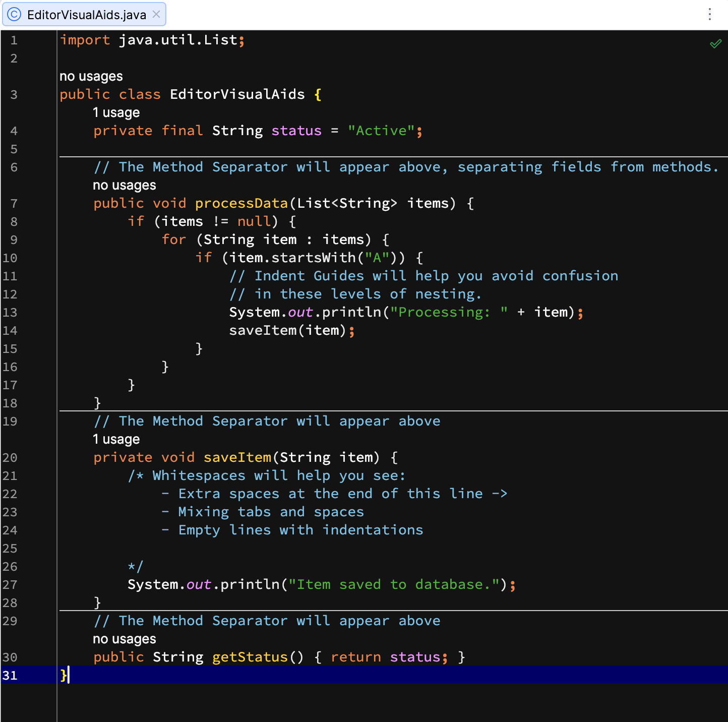Screen dimensions: 728x722
Task: Place cursor on "getStatus" method name
Action: (x=250, y=657)
